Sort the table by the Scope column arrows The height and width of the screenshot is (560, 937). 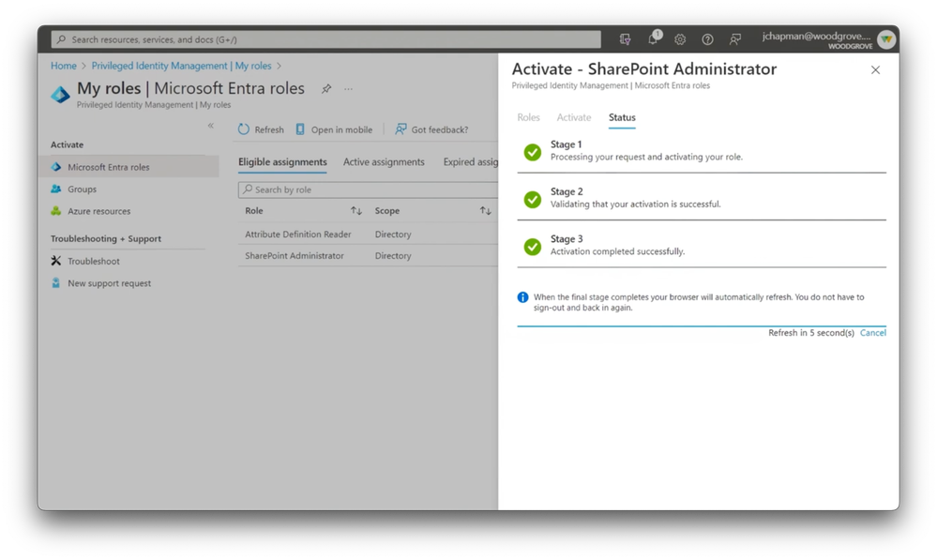485,211
